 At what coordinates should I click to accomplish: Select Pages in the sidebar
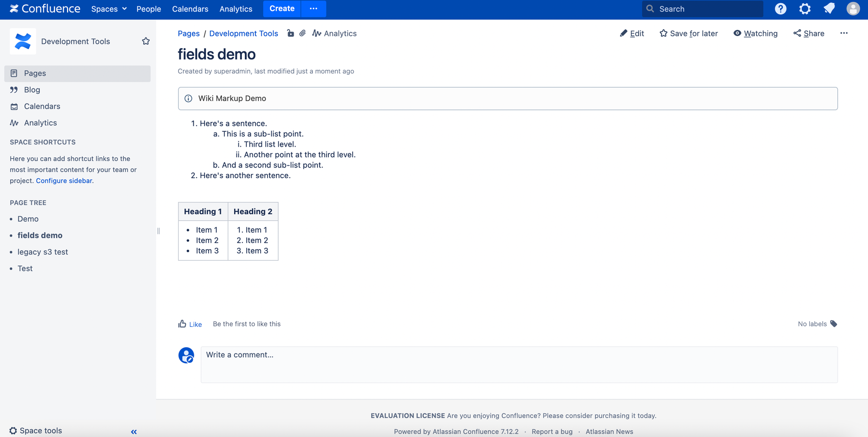pos(78,73)
